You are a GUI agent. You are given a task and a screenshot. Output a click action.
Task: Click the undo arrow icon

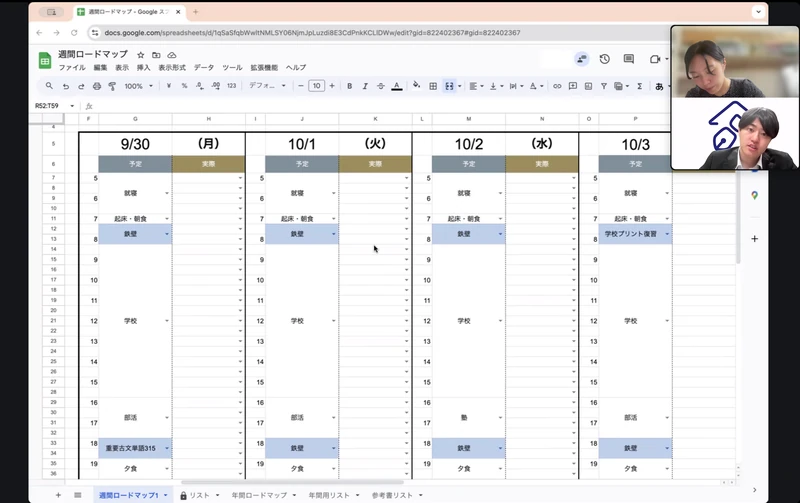(65, 86)
